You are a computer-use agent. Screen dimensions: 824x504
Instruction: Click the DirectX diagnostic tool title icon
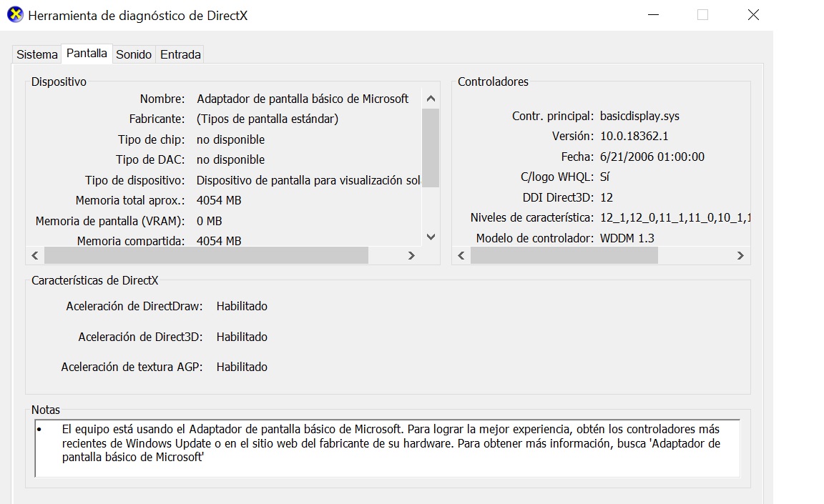(15, 15)
